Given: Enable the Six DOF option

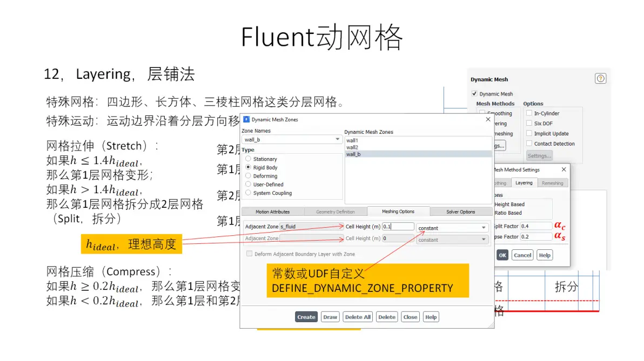Looking at the screenshot, I should (529, 123).
